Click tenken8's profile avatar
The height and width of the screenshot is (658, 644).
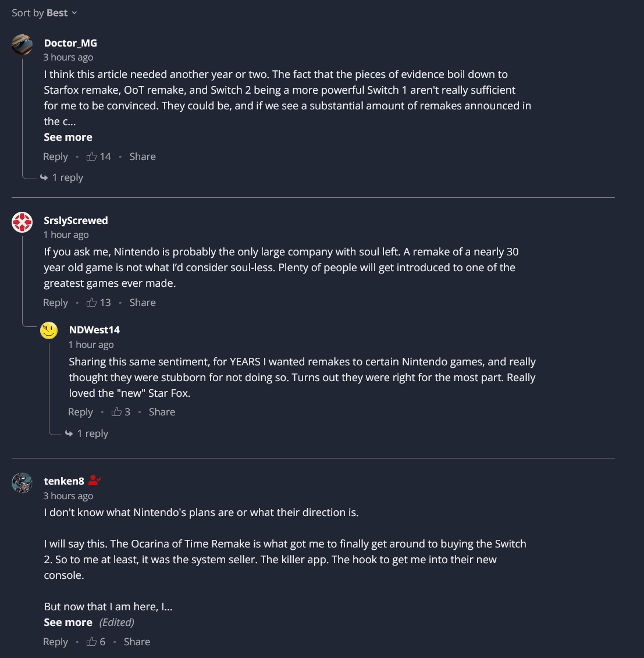point(22,483)
